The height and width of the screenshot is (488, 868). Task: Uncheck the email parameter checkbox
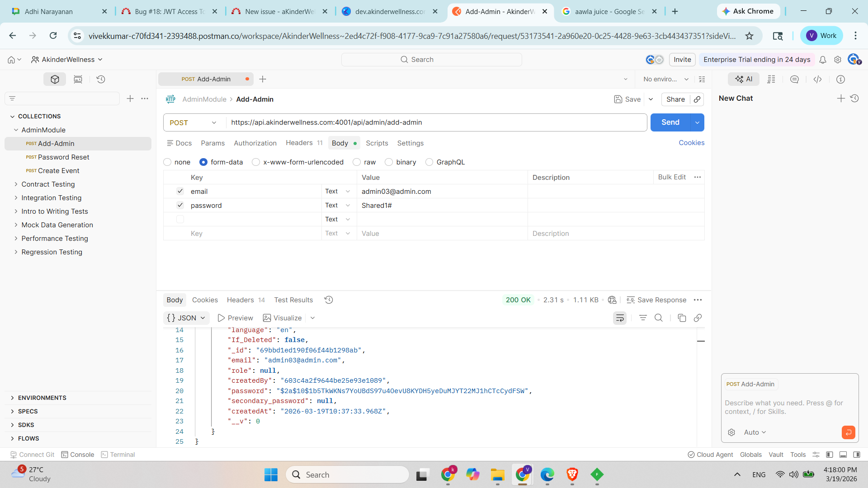click(180, 191)
